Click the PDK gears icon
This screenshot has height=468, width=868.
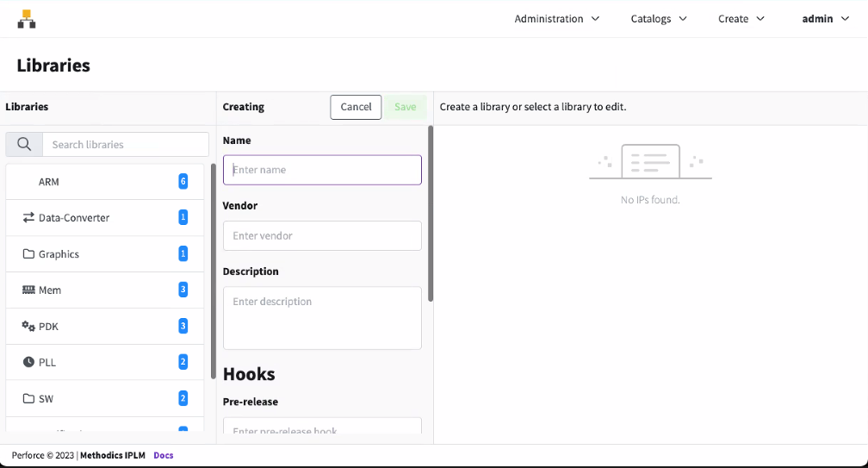pos(28,327)
